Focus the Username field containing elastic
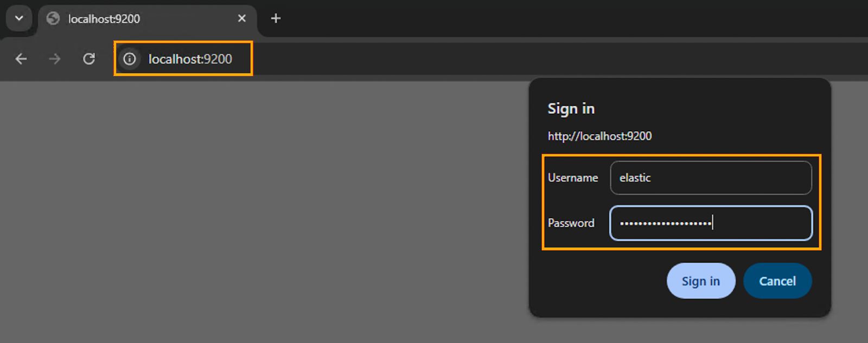This screenshot has height=343, width=868. [x=711, y=177]
